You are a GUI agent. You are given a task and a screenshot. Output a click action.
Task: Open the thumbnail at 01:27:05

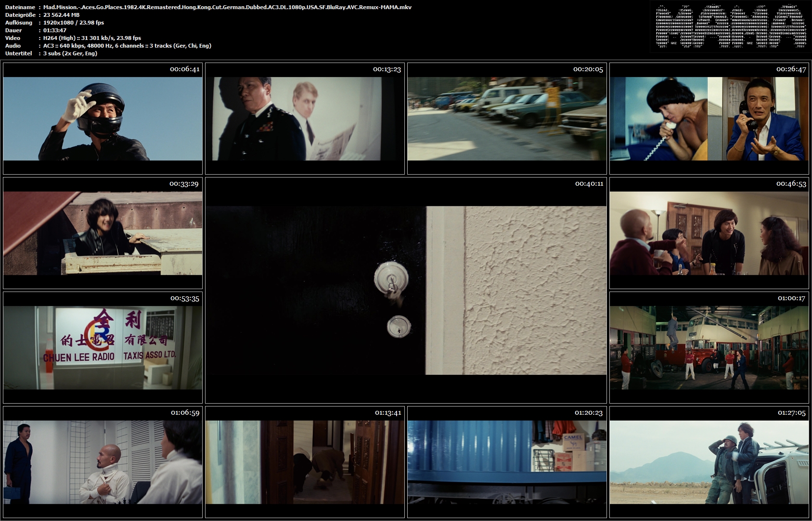(709, 462)
